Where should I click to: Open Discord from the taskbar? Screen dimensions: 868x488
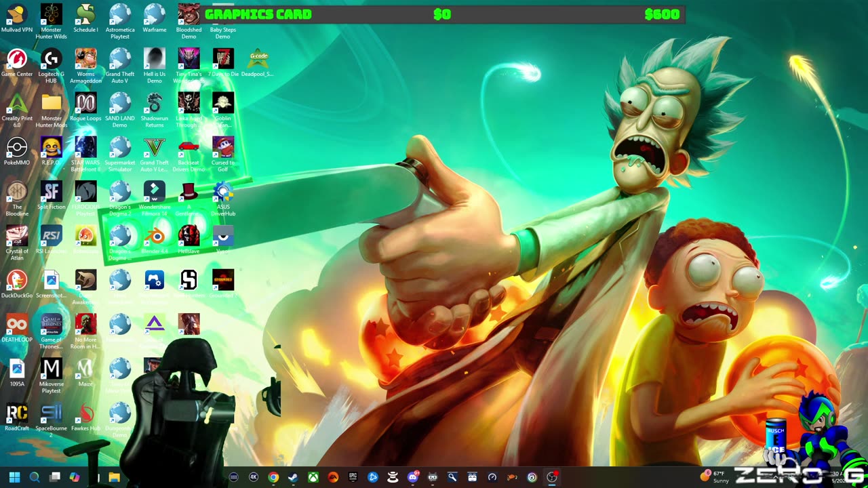pos(413,477)
